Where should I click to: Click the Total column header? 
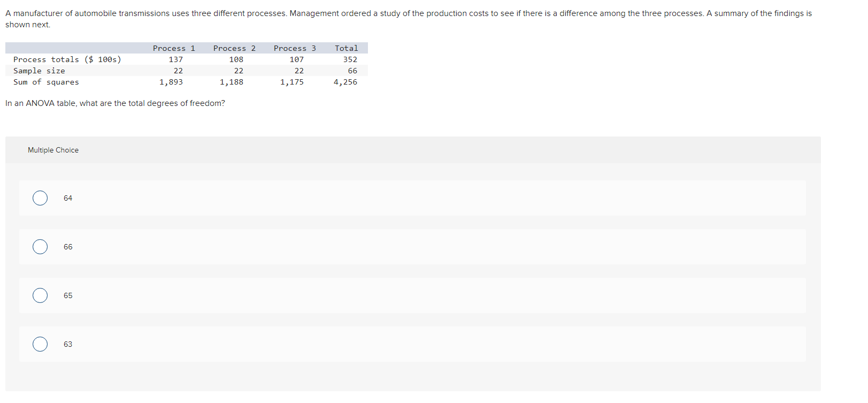click(347, 48)
